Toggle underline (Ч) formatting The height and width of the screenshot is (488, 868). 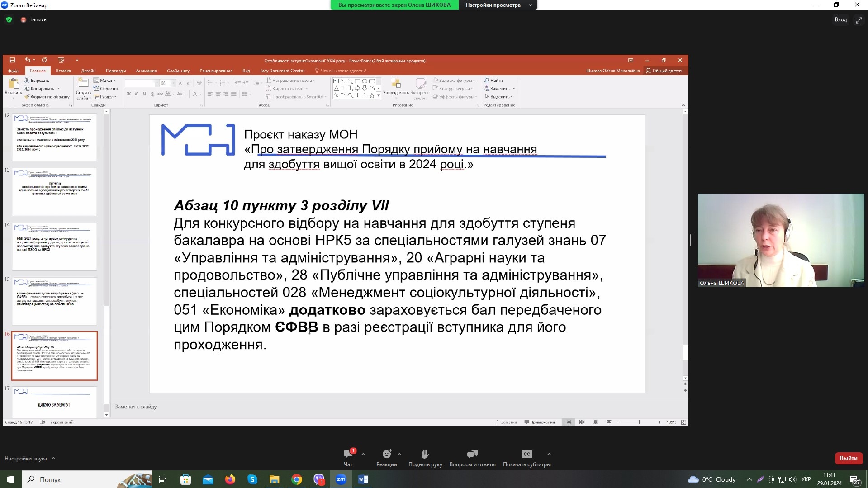144,94
